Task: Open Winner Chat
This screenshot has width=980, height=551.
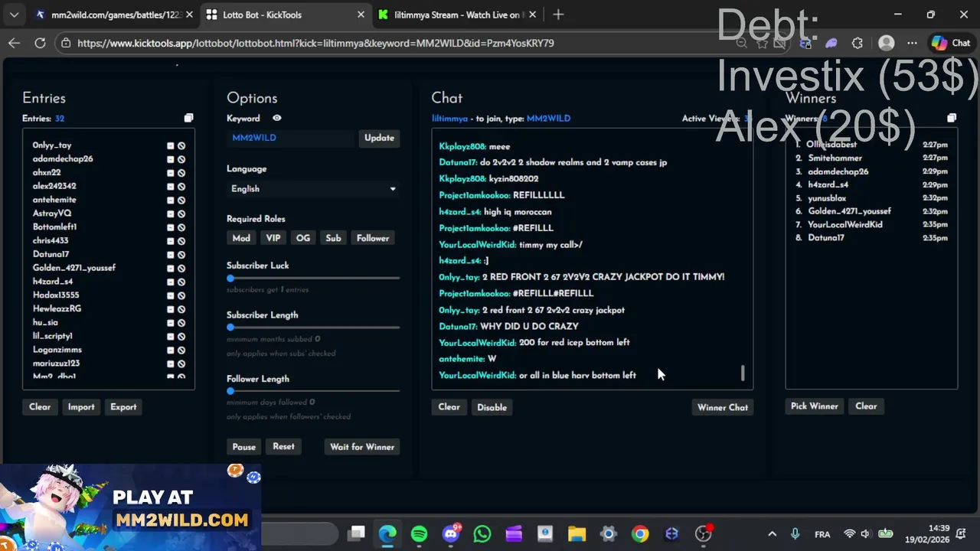Action: coord(723,407)
